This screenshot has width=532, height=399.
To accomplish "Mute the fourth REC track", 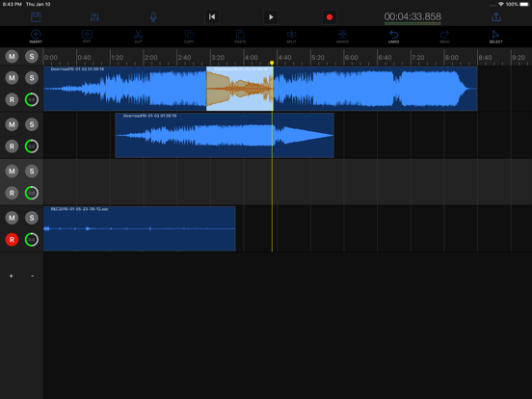I will pos(12,218).
